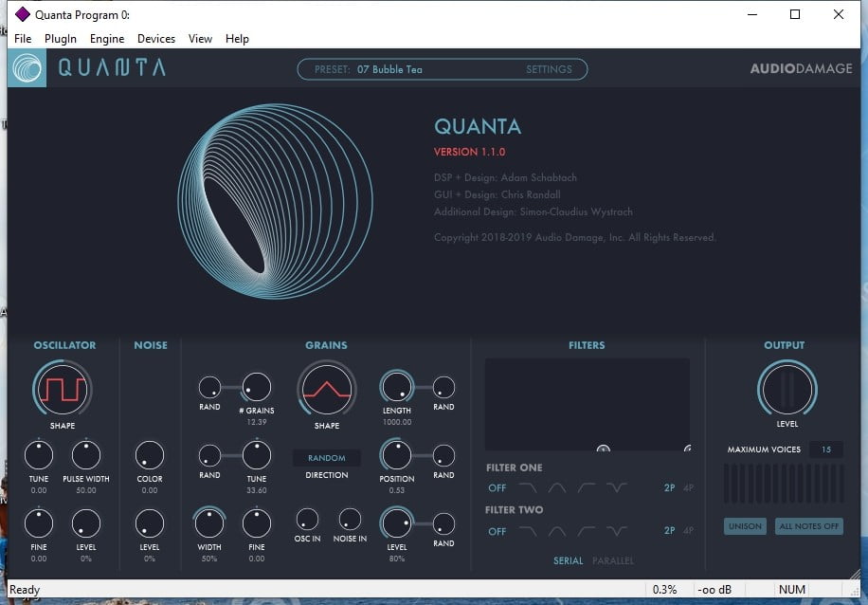Open the grain Direction RANDOM selector
The image size is (868, 605).
coord(327,458)
